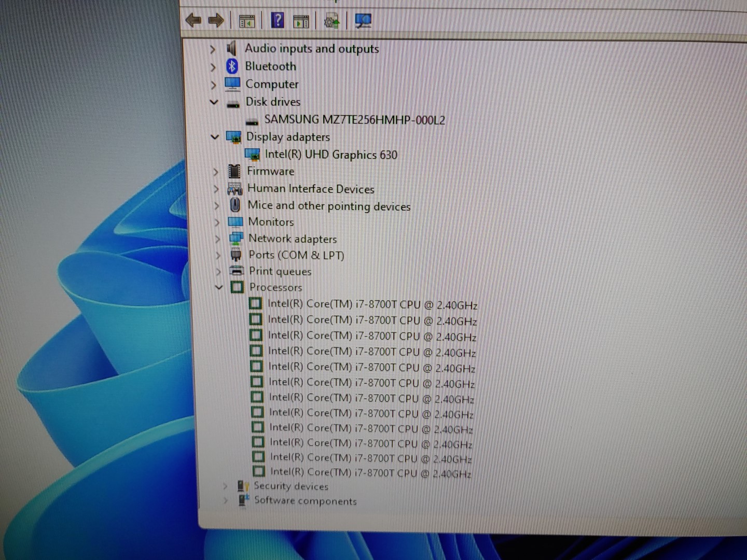Expand the Software components chevron

pyautogui.click(x=225, y=500)
